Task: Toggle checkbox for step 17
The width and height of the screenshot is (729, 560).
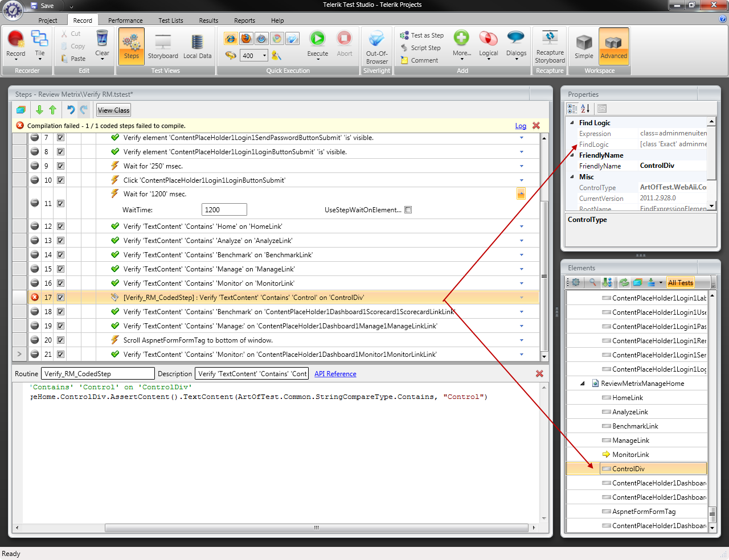Action: coord(60,298)
